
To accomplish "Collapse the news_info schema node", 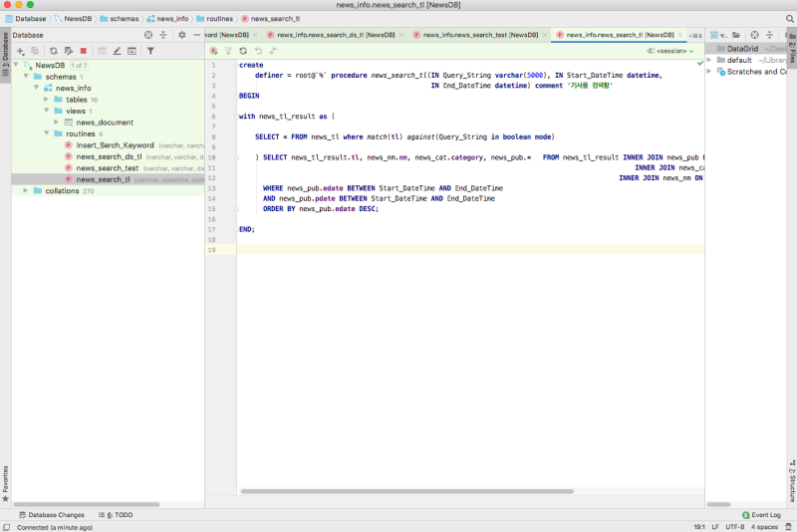I will click(x=36, y=88).
